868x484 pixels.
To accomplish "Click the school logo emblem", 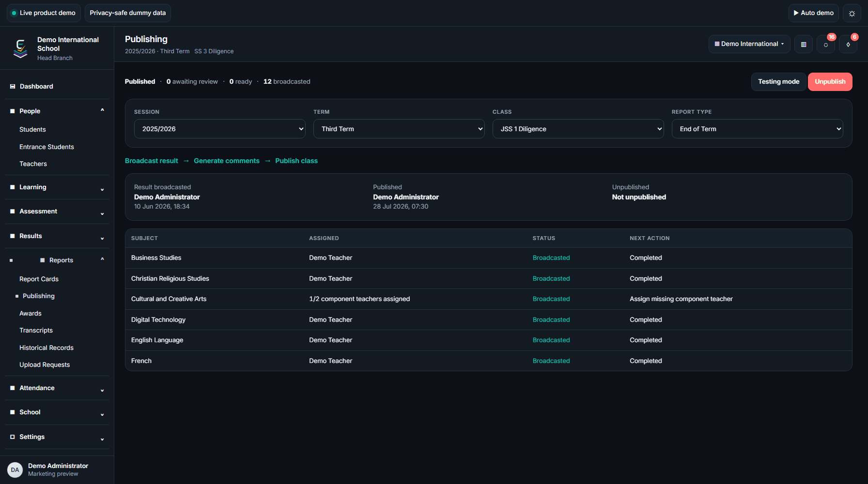I will pyautogui.click(x=20, y=48).
